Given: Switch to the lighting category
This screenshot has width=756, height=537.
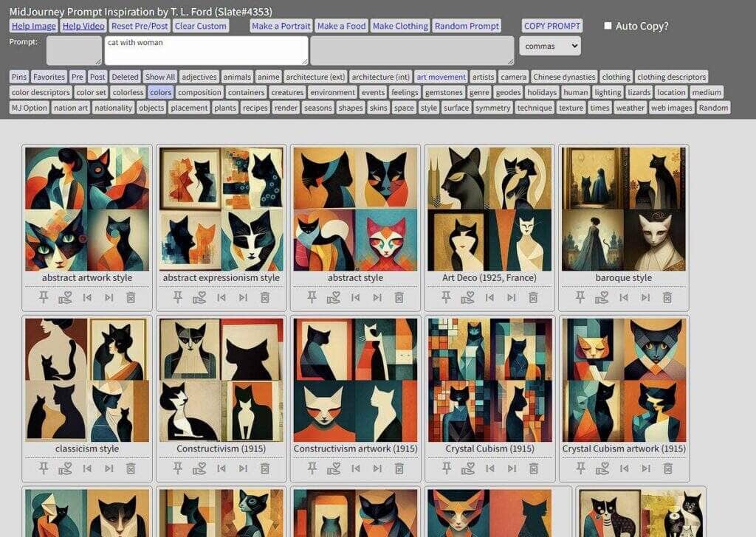Looking at the screenshot, I should click(x=608, y=92).
